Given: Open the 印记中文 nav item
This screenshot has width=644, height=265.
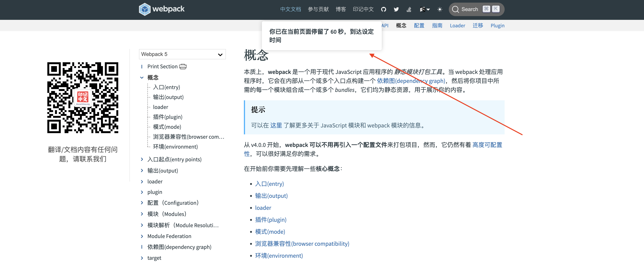Looking at the screenshot, I should (363, 9).
